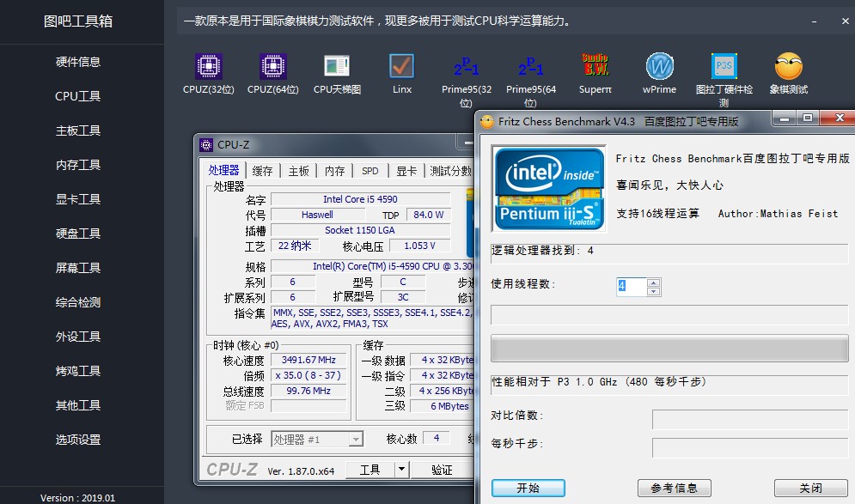Image resolution: width=855 pixels, height=504 pixels.
Task: Launch the CPUZ(64位) tool
Action: 272,74
